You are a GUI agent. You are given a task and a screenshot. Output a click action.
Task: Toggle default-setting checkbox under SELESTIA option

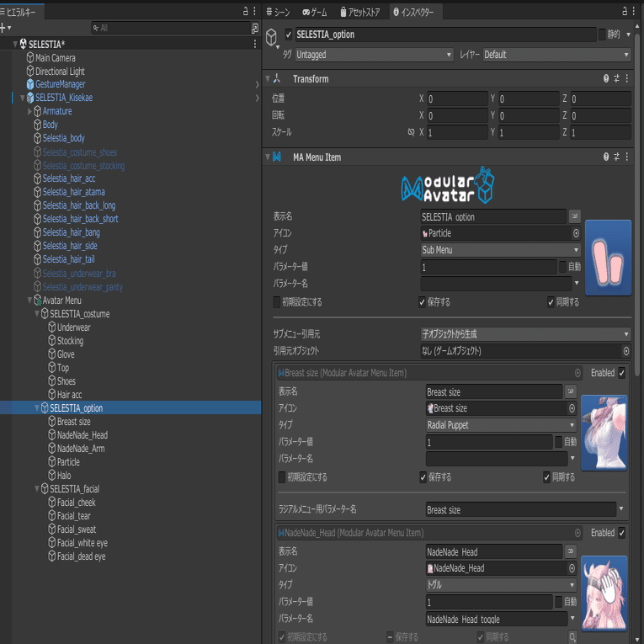coord(277,302)
